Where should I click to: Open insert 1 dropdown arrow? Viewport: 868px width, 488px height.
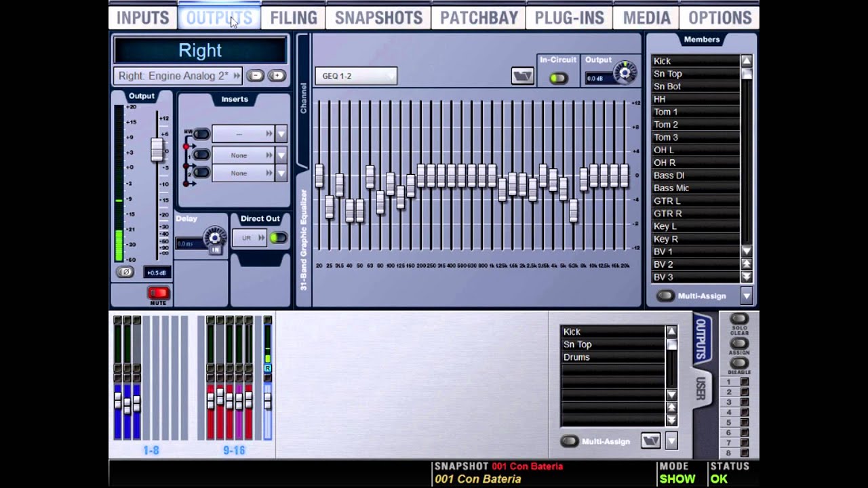point(281,155)
